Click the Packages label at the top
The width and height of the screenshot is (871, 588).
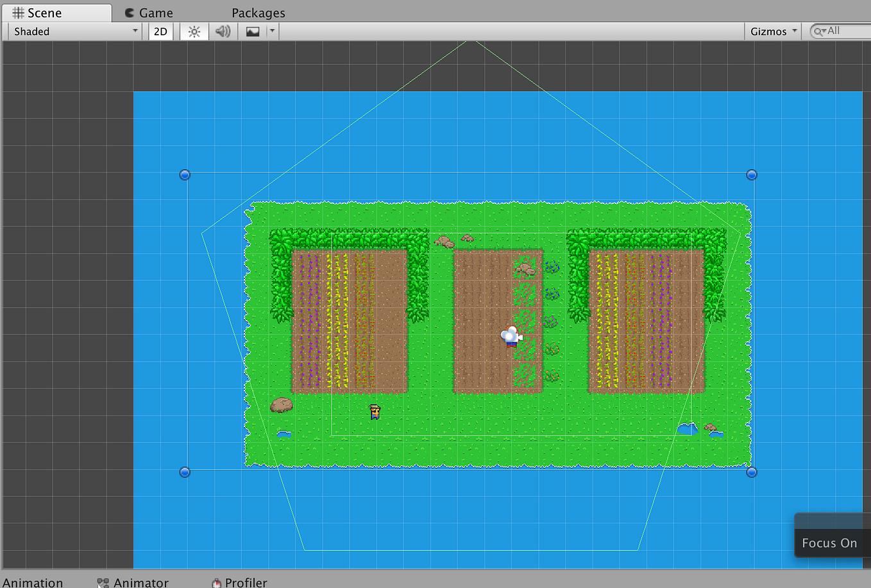pyautogui.click(x=258, y=12)
